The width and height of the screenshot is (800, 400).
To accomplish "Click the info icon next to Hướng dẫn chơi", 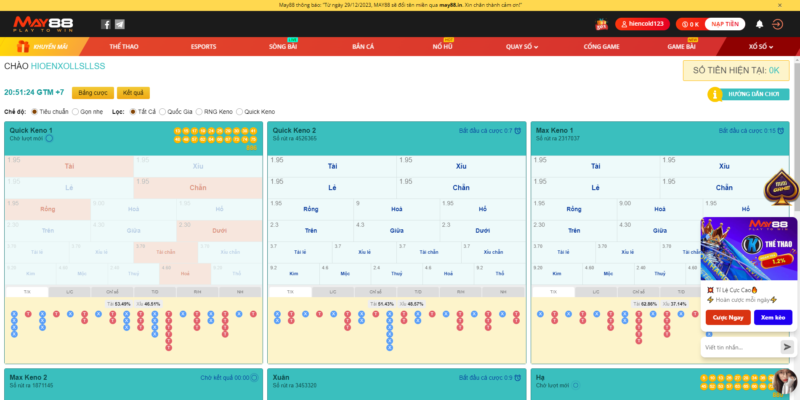I will (x=714, y=94).
